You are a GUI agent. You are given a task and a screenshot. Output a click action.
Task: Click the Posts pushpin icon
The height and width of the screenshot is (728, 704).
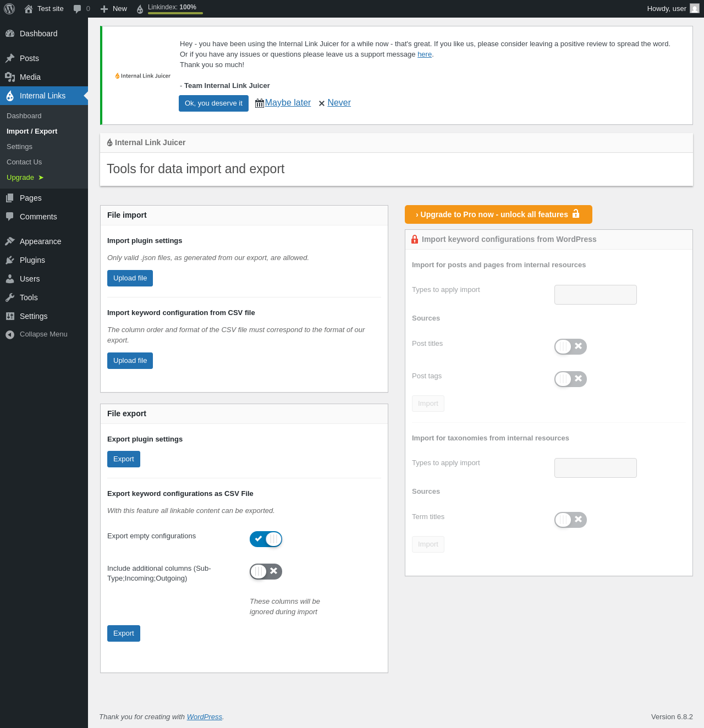pos(10,58)
